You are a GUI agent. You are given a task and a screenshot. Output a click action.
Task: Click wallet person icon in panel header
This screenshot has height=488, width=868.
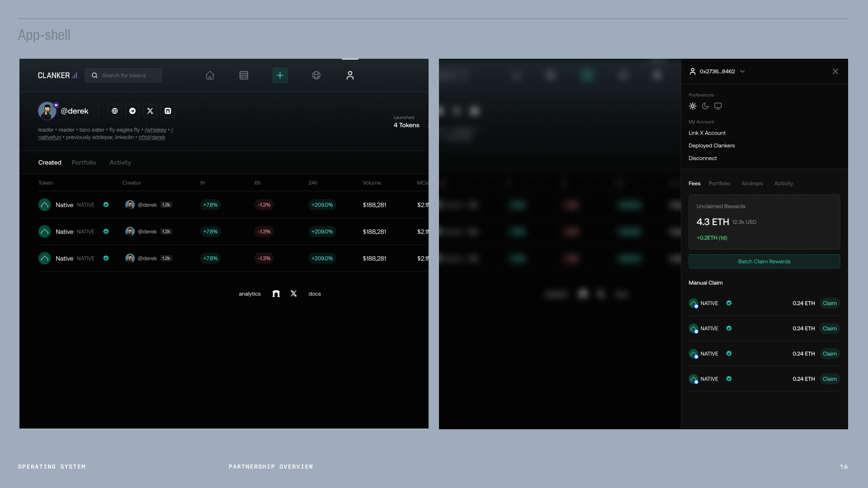coord(693,71)
